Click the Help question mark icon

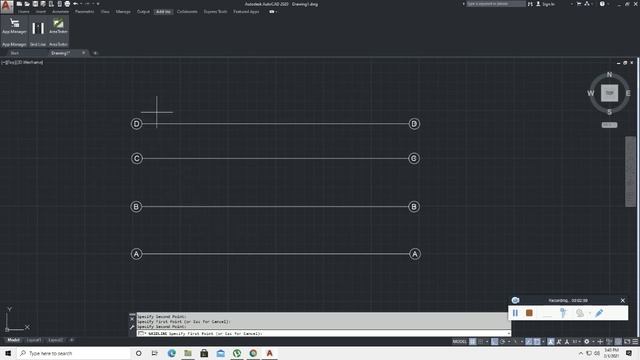(602, 4)
